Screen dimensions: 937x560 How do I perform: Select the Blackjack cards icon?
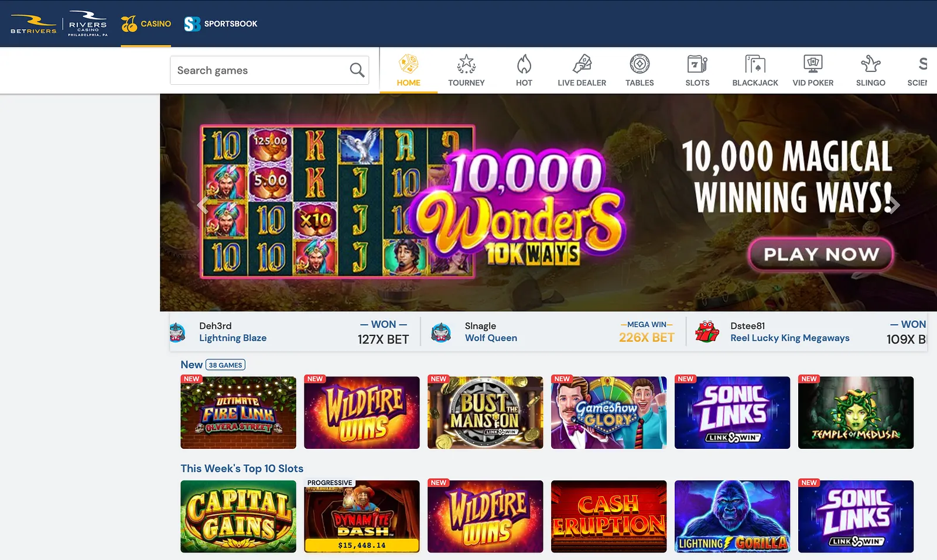pyautogui.click(x=755, y=64)
